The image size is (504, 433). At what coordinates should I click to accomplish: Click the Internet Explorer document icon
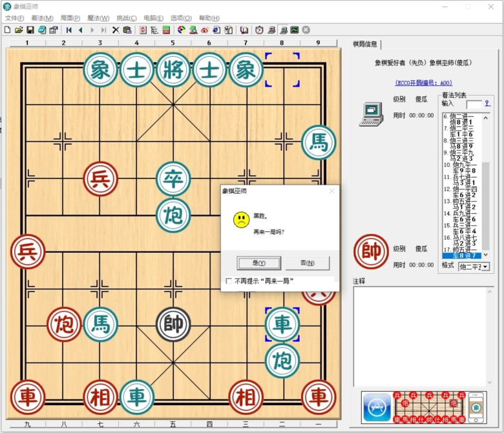pos(216,30)
